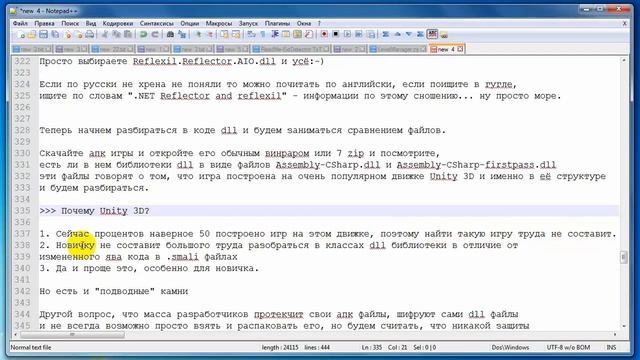640x360 pixels.
Task: Start macro recording with the red record icon
Action: click(x=324, y=35)
